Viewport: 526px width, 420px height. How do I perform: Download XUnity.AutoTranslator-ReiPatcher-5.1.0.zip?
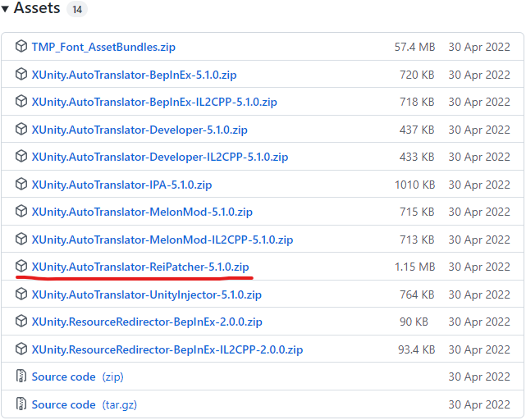tap(140, 267)
